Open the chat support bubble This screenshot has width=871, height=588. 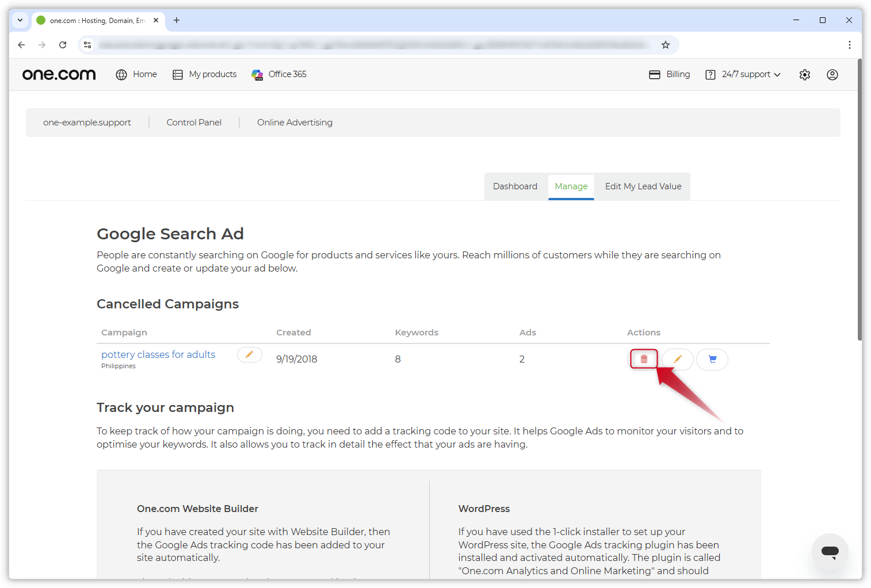pyautogui.click(x=830, y=551)
